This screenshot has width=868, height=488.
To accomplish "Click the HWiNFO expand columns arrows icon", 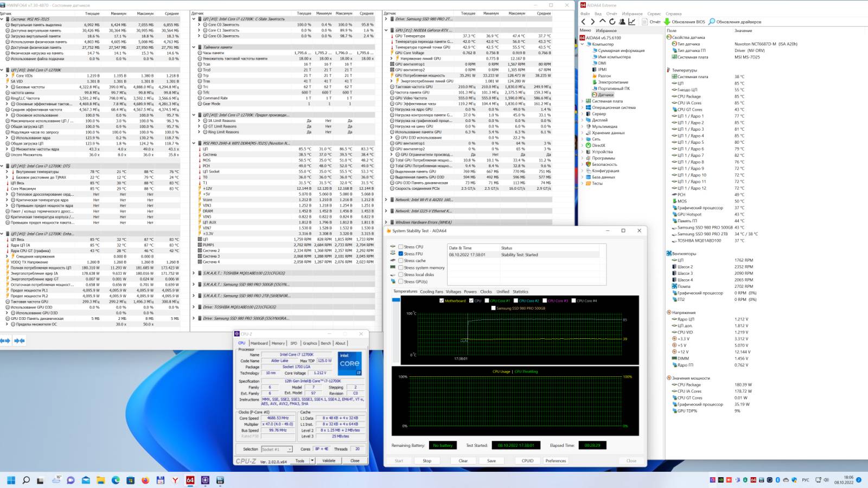I will coord(5,341).
